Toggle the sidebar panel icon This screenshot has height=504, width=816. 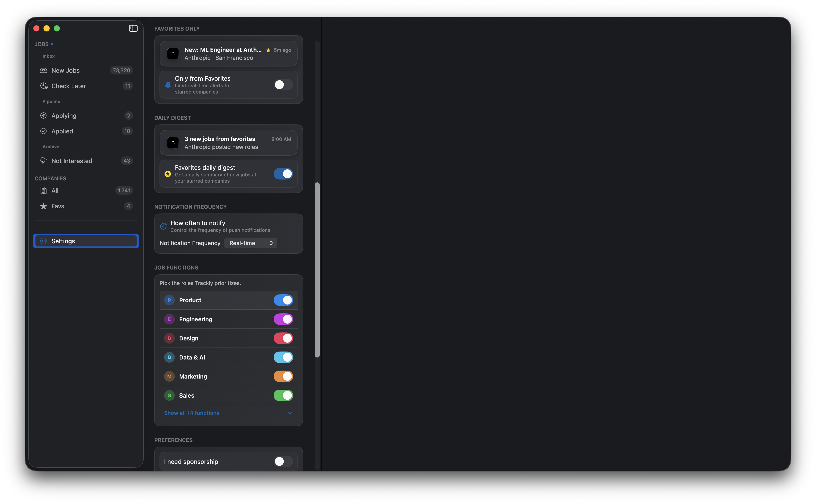click(133, 28)
